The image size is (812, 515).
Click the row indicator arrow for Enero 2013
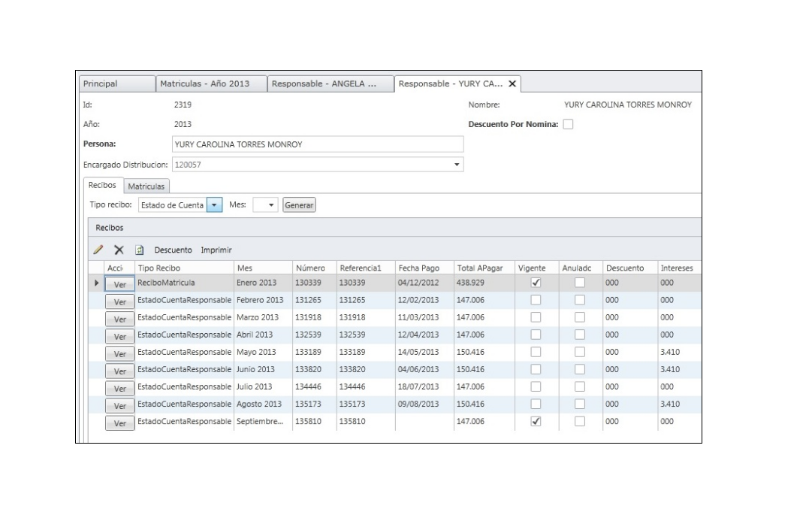pyautogui.click(x=95, y=283)
